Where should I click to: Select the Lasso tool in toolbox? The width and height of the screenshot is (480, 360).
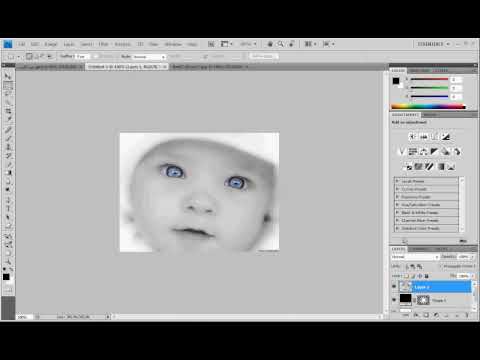point(8,94)
